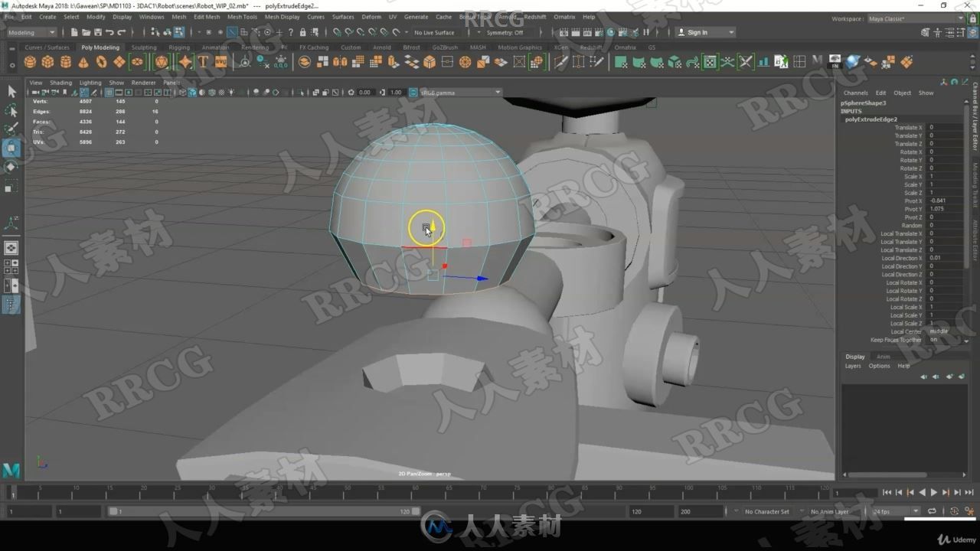Click the Undo arrow icon

pyautogui.click(x=109, y=32)
